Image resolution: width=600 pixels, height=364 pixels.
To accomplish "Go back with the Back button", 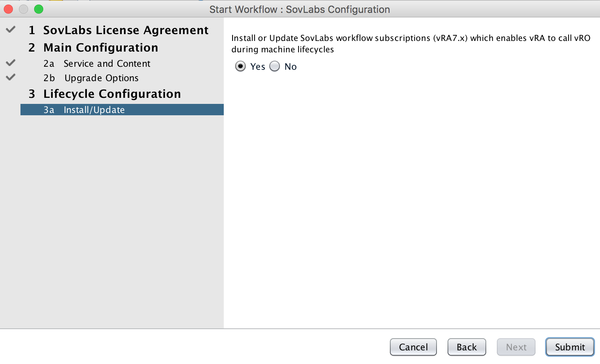I will (x=466, y=347).
